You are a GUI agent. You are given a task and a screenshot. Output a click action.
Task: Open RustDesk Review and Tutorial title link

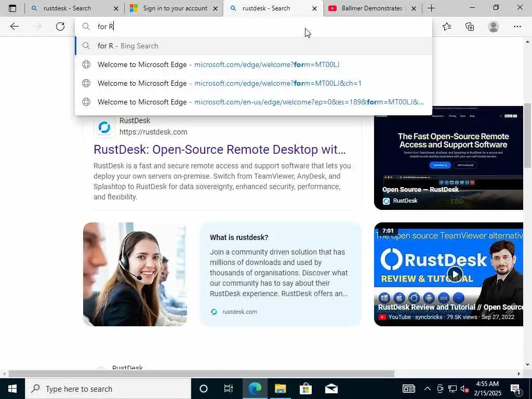click(450, 307)
